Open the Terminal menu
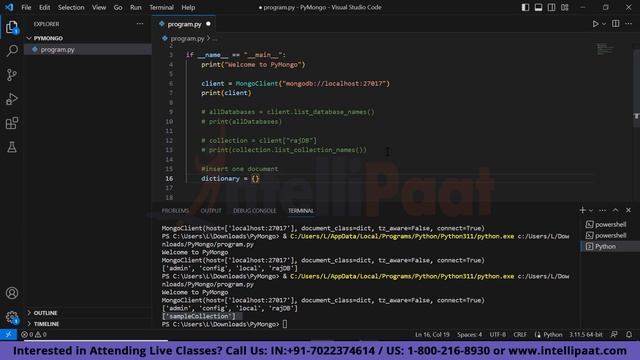Screen dimensions: 640x360 [161, 7]
